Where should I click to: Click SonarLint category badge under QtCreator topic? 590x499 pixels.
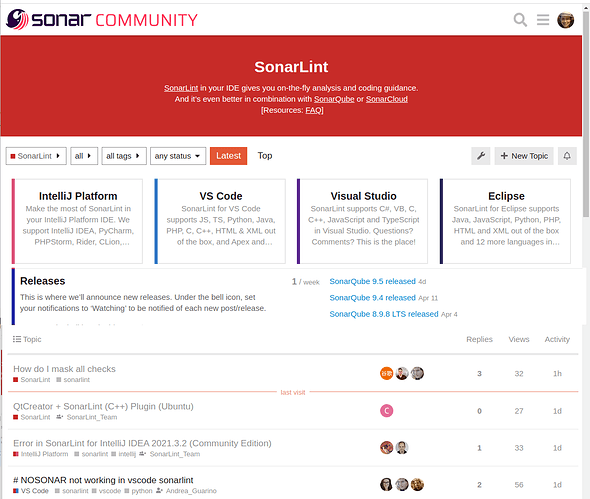[x=32, y=417]
